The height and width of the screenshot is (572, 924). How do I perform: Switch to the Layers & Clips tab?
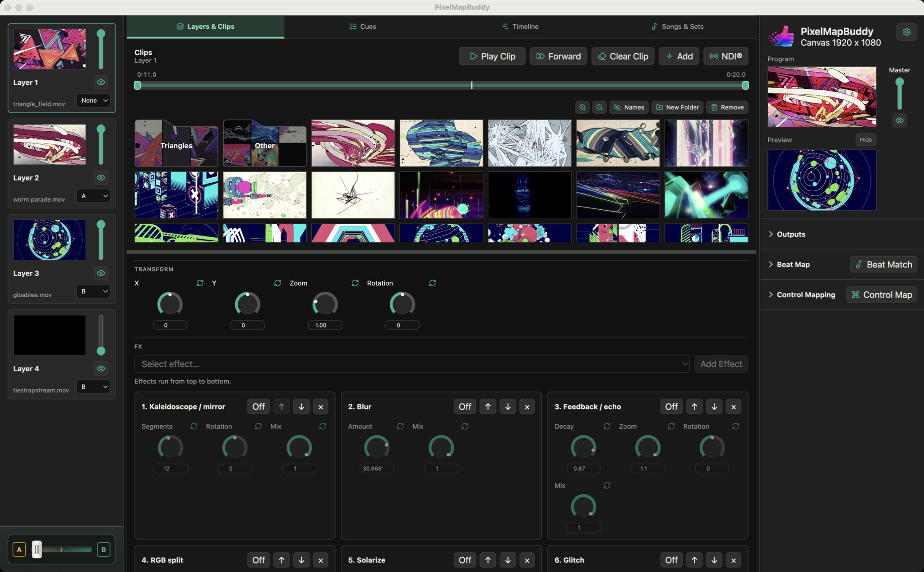click(x=205, y=27)
